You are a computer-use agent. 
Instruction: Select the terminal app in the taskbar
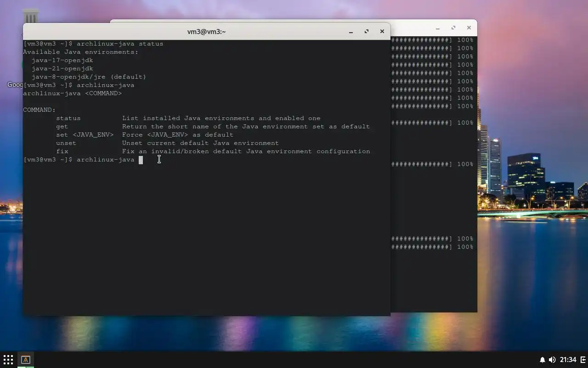point(26,360)
